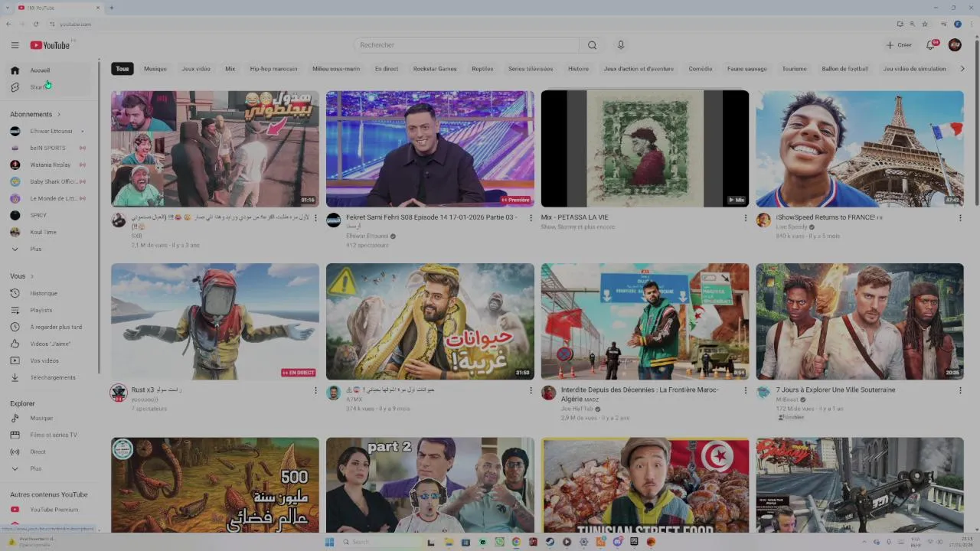Open options for Mix PETASSA LA VIE

tap(745, 217)
